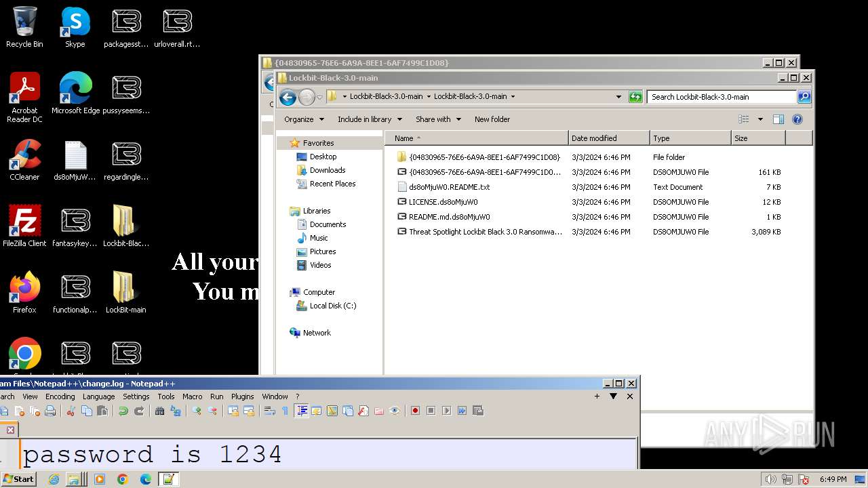
Task: Sort files by the Type column header
Action: pos(690,138)
